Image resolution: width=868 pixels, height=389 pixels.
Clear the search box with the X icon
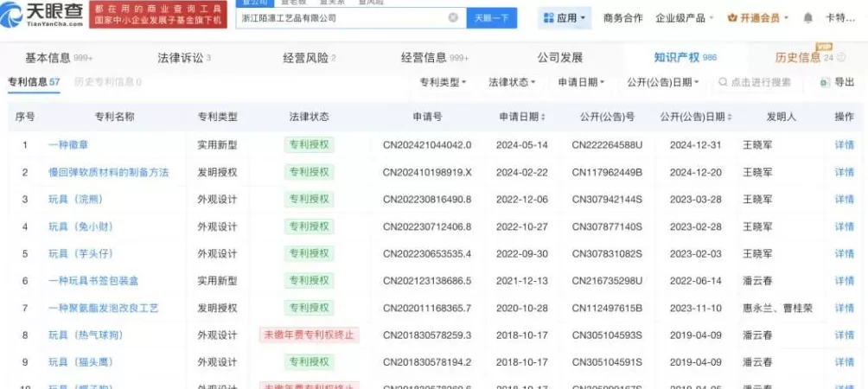click(x=453, y=17)
